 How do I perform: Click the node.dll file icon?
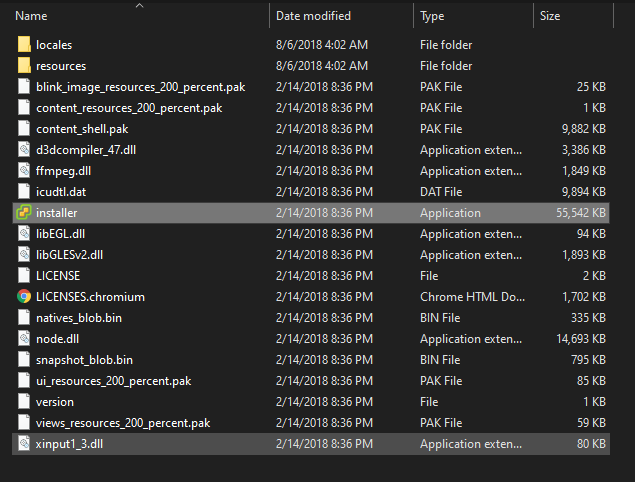pyautogui.click(x=24, y=339)
